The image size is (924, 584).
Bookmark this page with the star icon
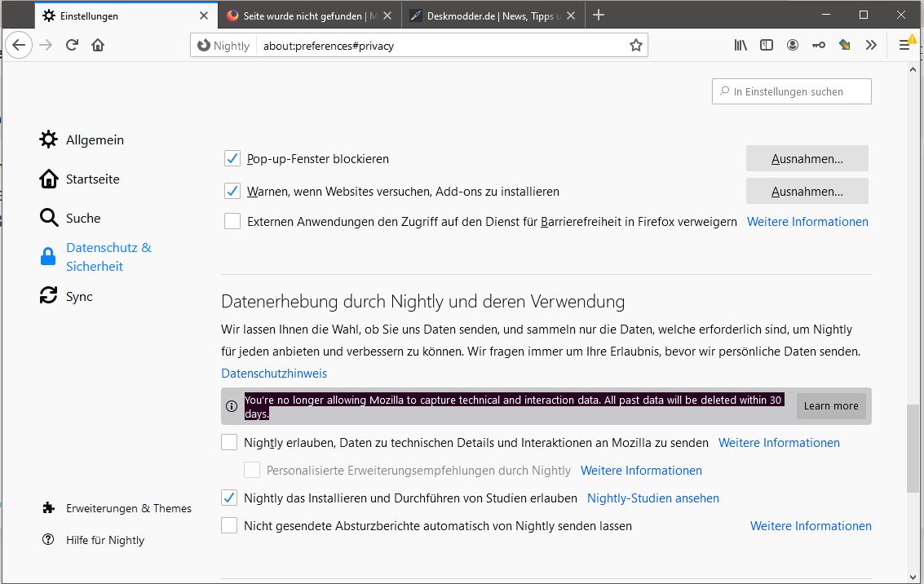click(x=636, y=46)
